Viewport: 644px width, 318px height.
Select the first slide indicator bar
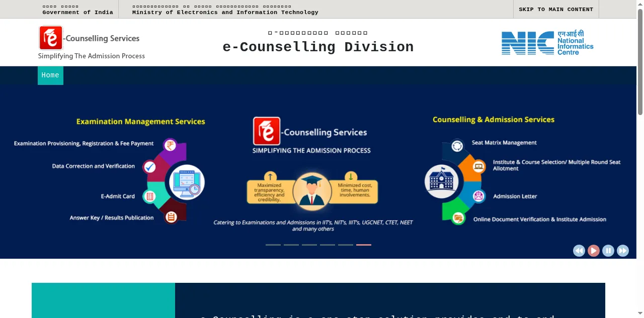[x=273, y=245]
